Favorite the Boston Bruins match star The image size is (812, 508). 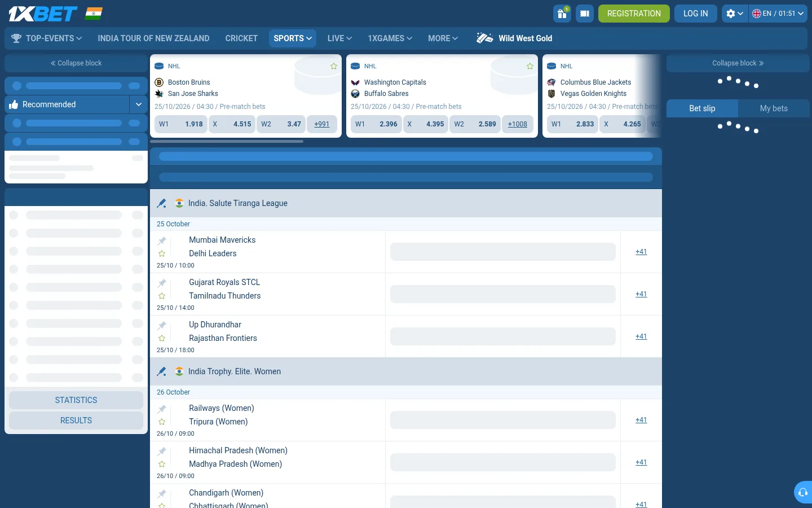pos(334,66)
